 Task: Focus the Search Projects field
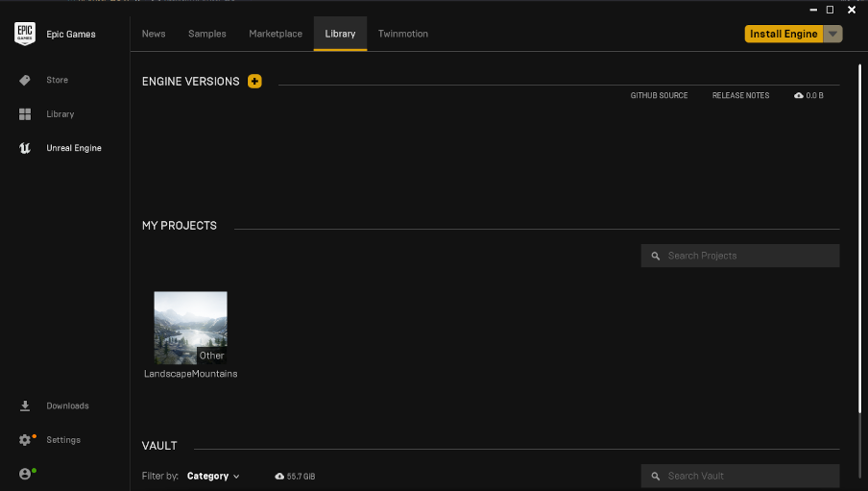(x=740, y=256)
